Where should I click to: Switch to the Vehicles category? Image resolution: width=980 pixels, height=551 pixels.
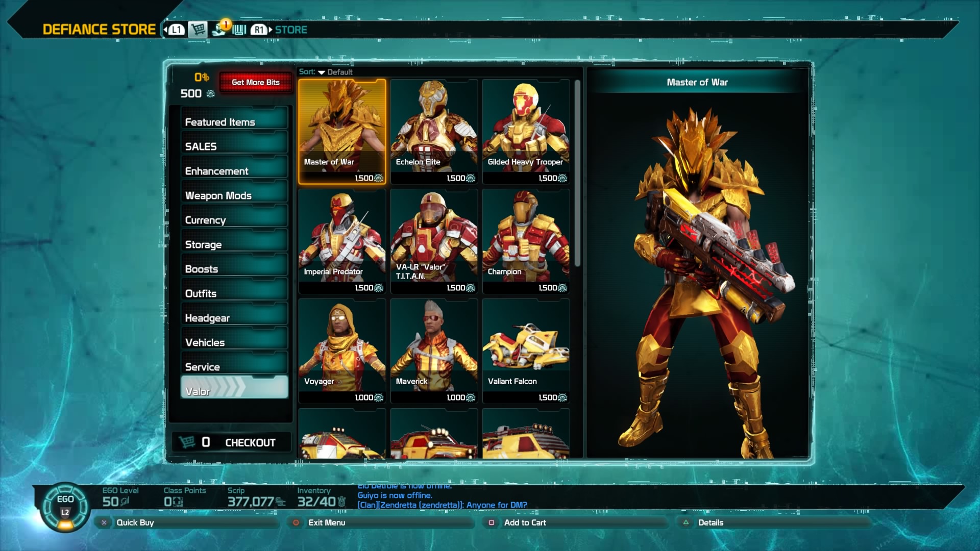click(x=234, y=342)
